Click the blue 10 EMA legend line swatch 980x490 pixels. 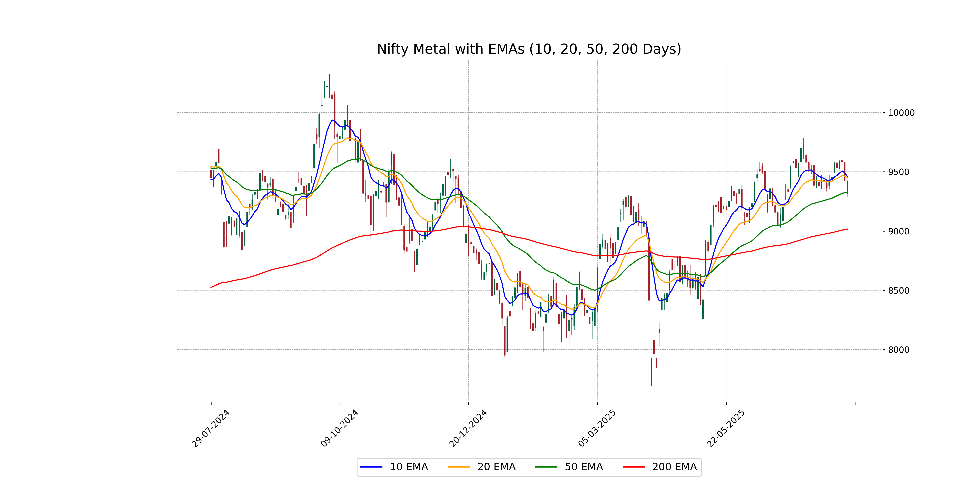click(371, 467)
